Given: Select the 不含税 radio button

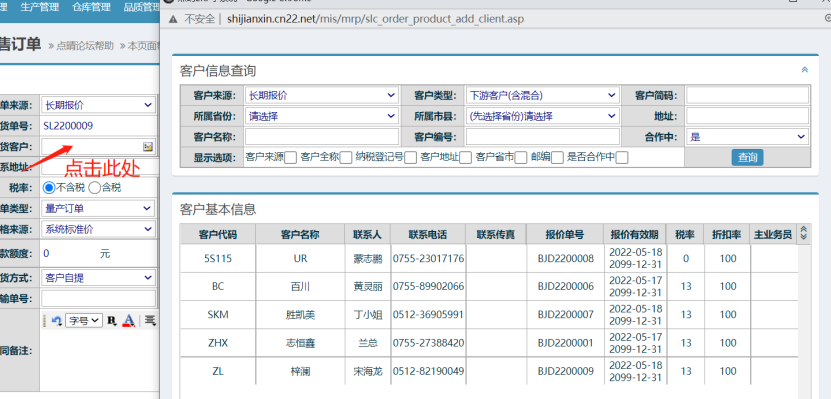Looking at the screenshot, I should [49, 187].
